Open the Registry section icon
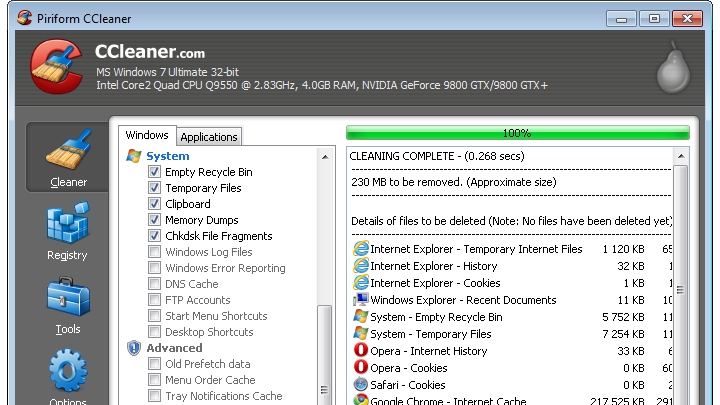Screen dimensions: 720x405 pos(68,223)
